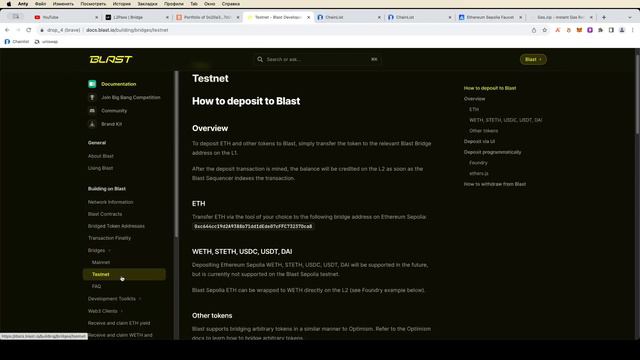This screenshot has height=360, width=640.
Task: Open the Файл menu
Action: point(40,4)
